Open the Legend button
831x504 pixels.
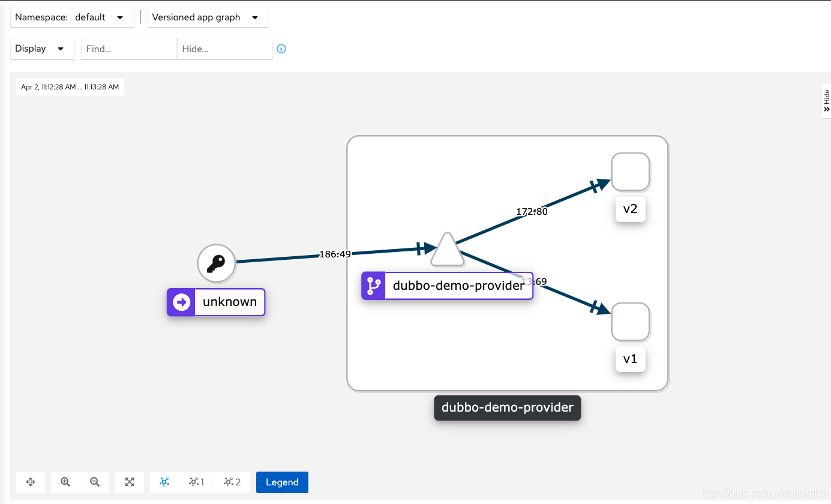pyautogui.click(x=282, y=482)
